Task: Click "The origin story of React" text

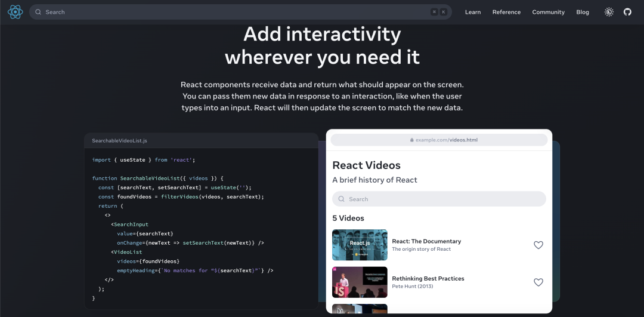Action: pos(422,249)
